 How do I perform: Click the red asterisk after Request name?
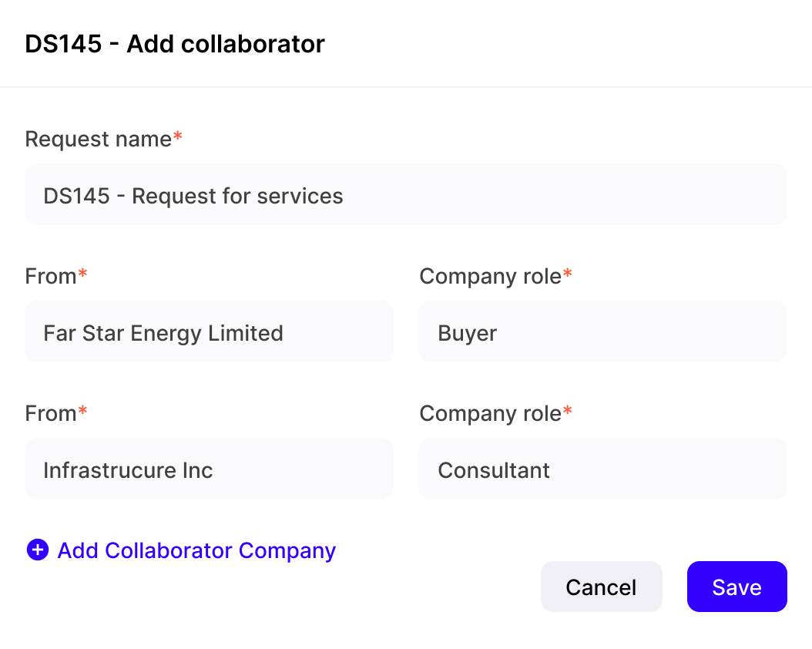(178, 137)
